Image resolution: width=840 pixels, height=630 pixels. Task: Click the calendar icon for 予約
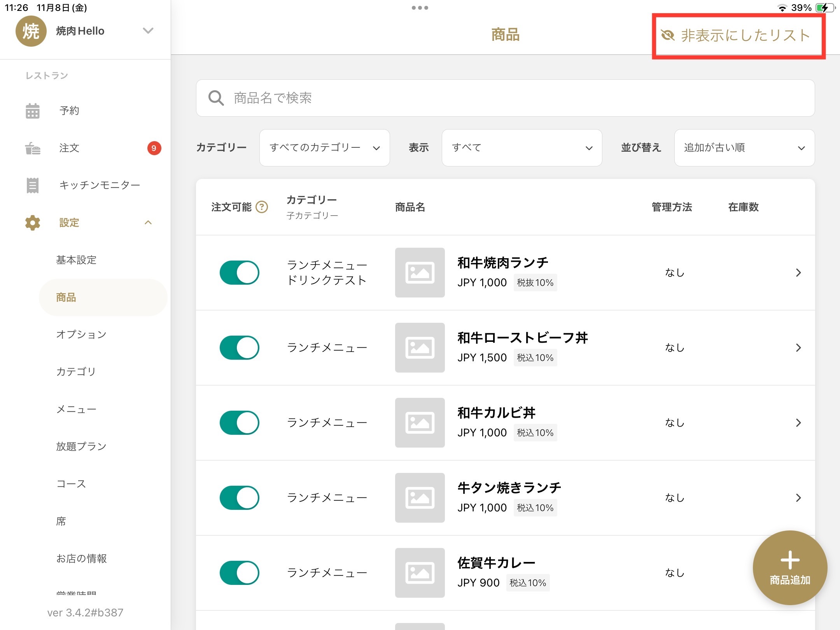click(x=33, y=111)
